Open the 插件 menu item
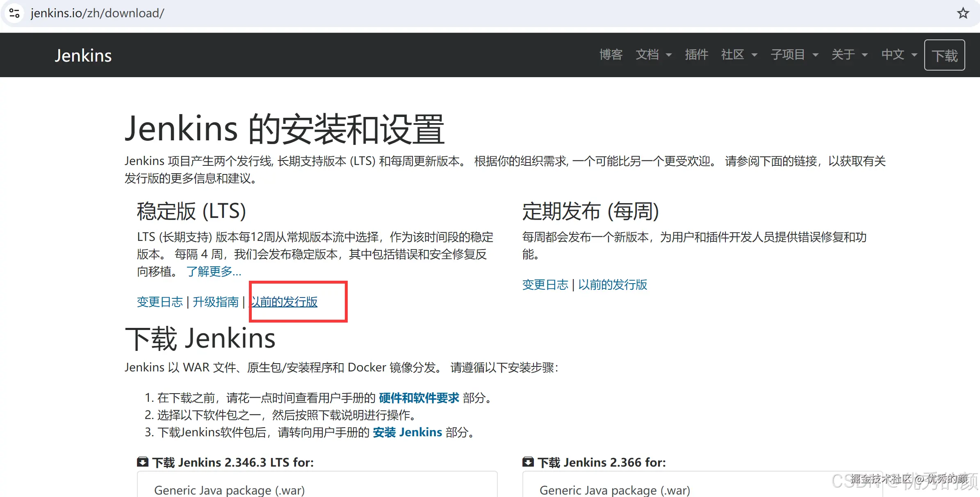This screenshot has height=497, width=980. 696,55
